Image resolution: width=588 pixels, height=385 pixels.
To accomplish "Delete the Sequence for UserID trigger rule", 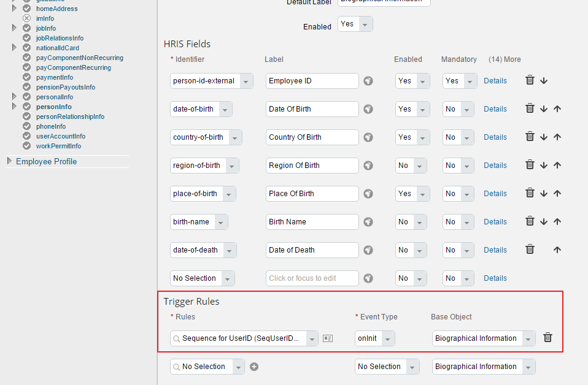I will point(548,338).
